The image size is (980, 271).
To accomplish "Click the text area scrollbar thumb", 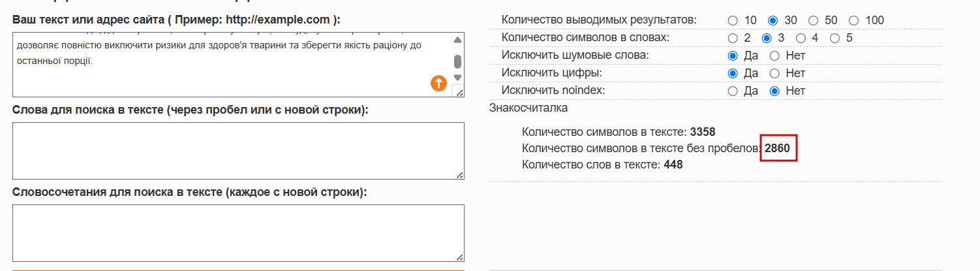I will [x=458, y=61].
